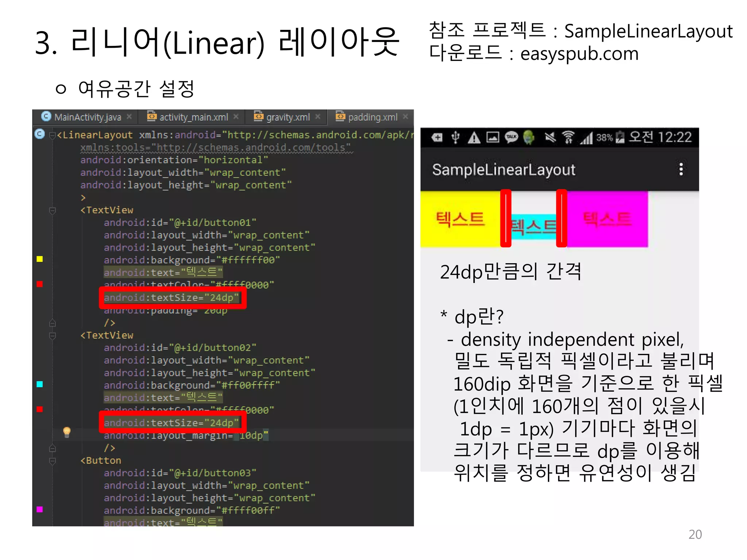Collapse the first TextView opening fold marker
747x560 pixels.
(x=53, y=211)
